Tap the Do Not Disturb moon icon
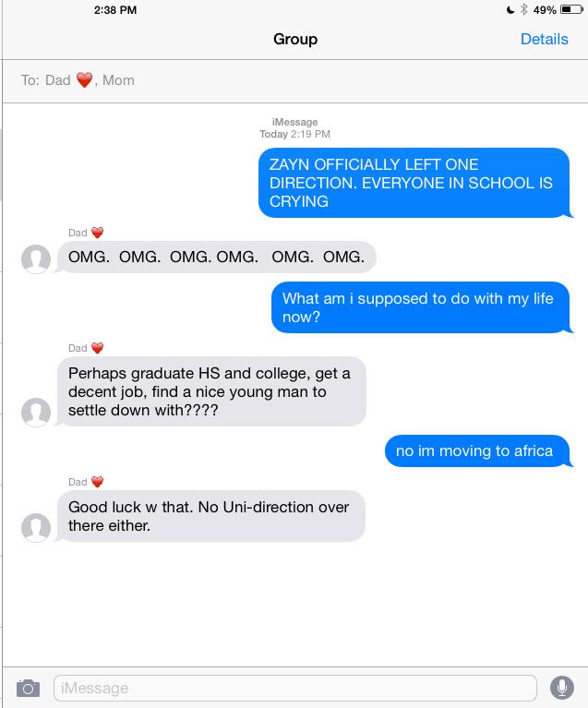Screen dimensions: 588x708 click(510, 10)
